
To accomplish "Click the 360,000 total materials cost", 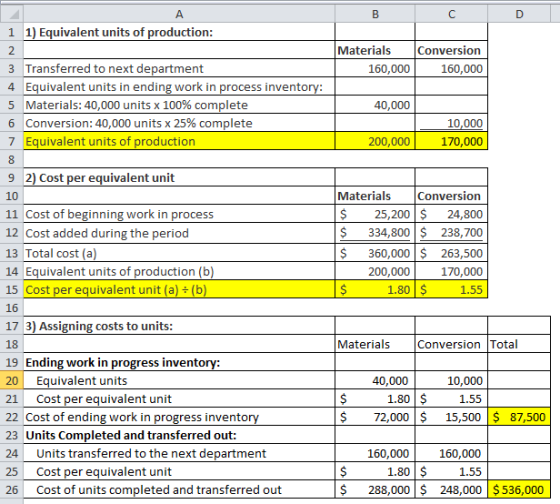I will 375,253.
